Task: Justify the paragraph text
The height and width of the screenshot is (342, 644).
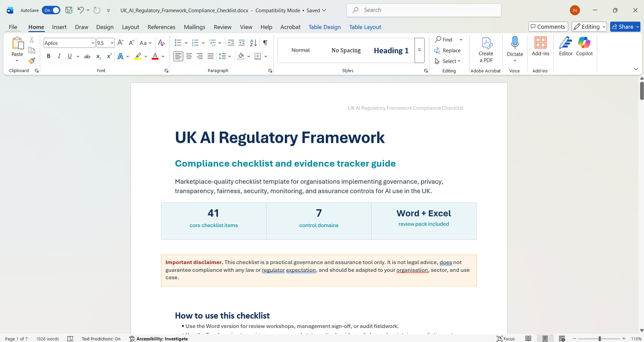Action: coord(211,56)
